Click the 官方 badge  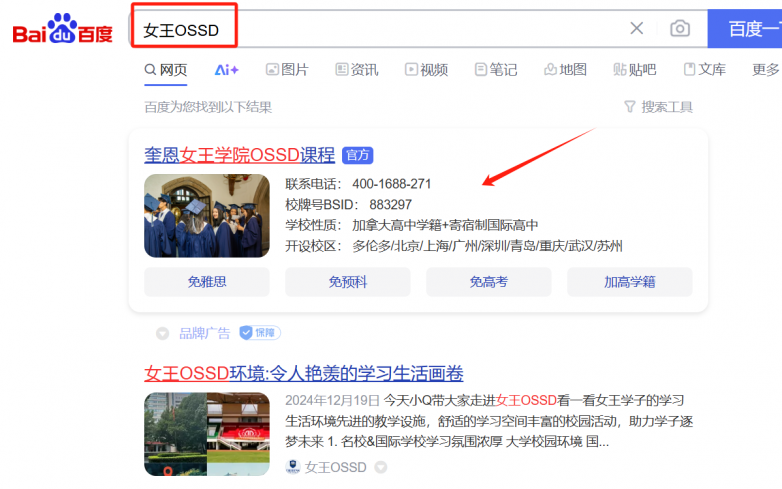(358, 156)
